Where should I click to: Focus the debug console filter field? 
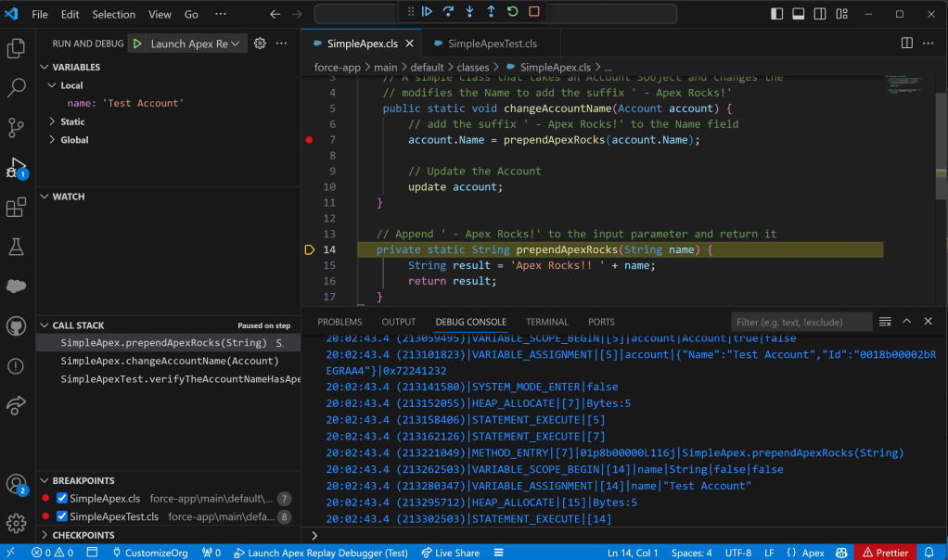(x=801, y=322)
